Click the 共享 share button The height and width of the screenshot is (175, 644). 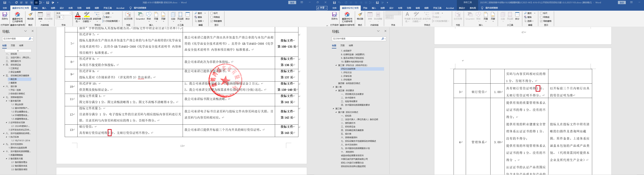tap(322, 8)
